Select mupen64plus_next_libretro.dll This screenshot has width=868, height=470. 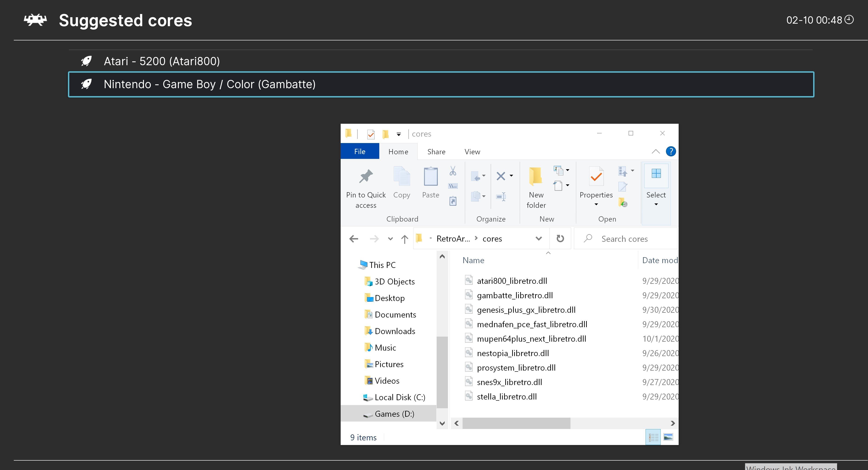point(531,339)
